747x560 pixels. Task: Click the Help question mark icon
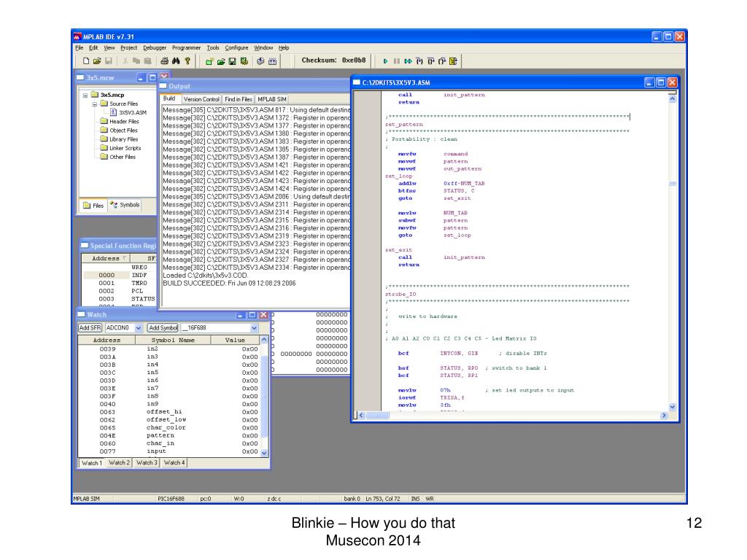[x=187, y=61]
